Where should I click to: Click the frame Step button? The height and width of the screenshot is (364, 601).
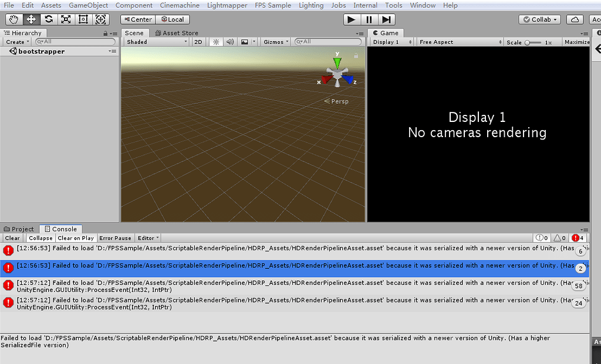coord(387,19)
